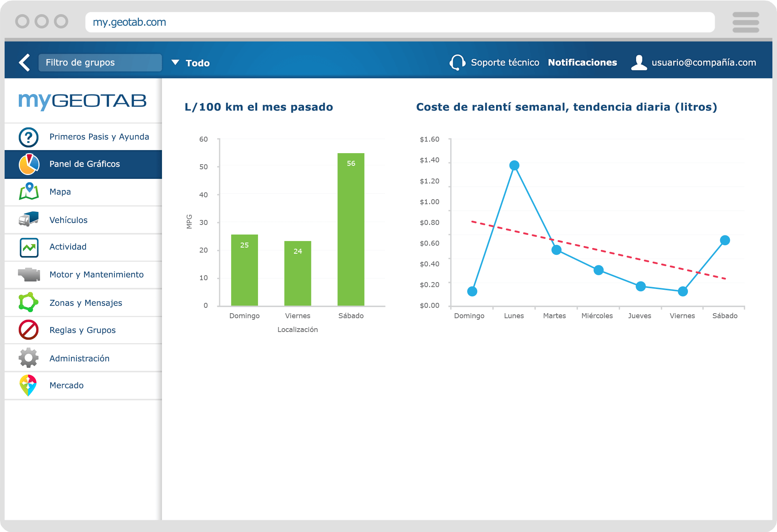Select the Zonas y Mensajes gear icon
This screenshot has width=777, height=532.
(x=29, y=302)
